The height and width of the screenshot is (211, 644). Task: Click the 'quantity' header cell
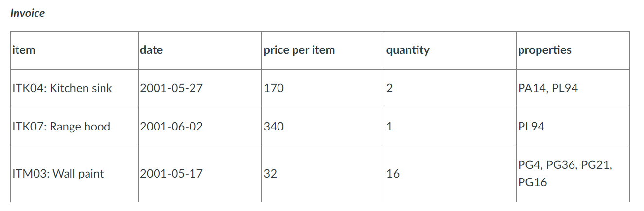(x=450, y=50)
